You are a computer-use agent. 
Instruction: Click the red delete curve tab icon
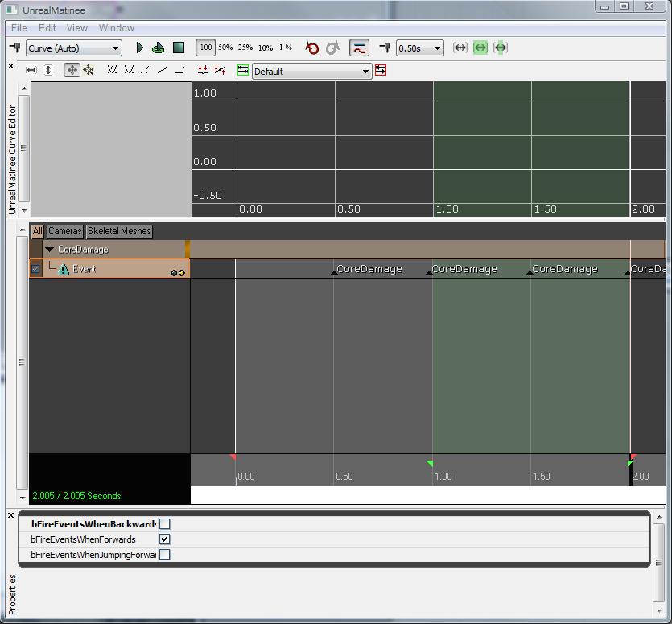tap(381, 70)
